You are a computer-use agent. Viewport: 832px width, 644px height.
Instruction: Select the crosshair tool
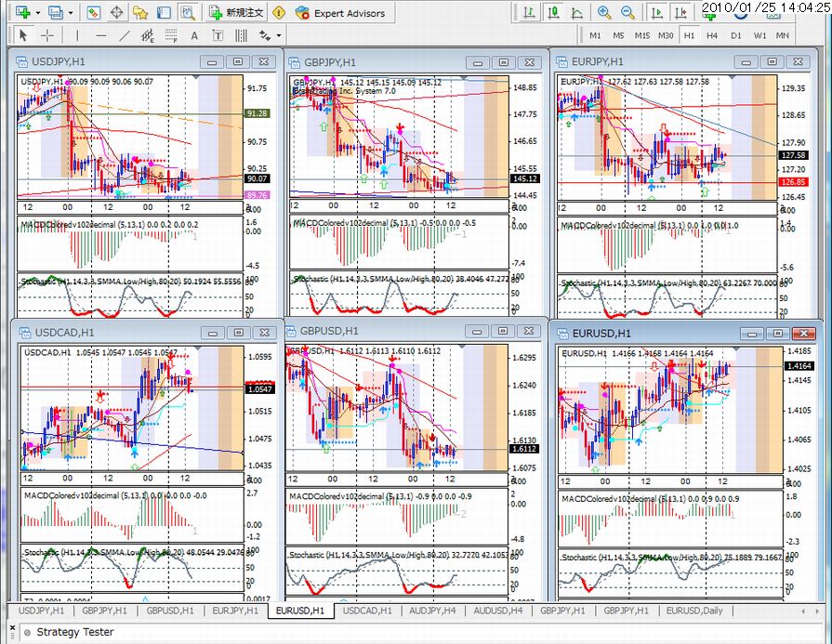click(x=47, y=35)
